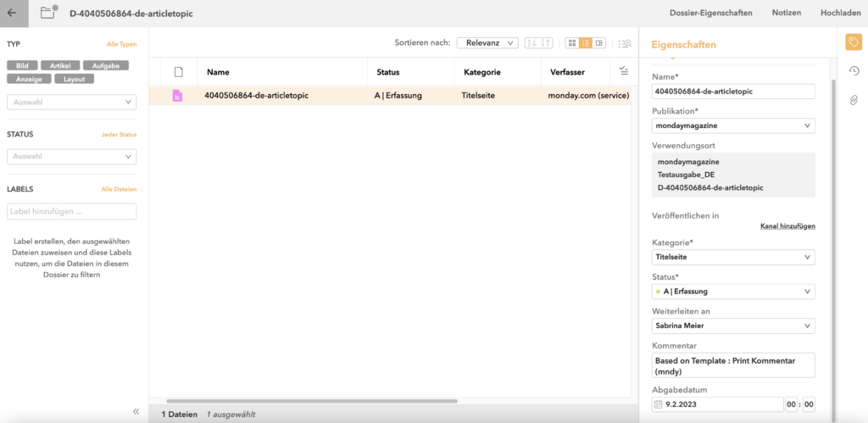Expand the Kategorie Titelseite dropdown
Screen dimensions: 868x423
pyautogui.click(x=733, y=257)
